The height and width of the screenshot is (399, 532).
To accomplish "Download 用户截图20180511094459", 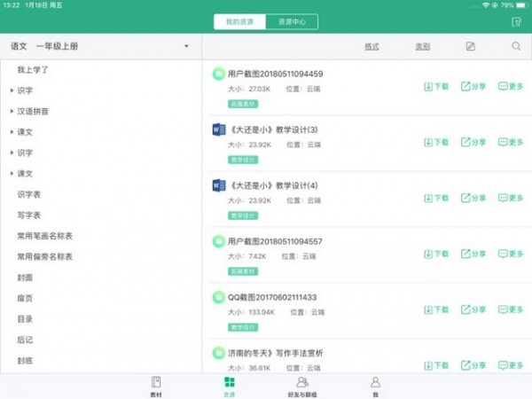I will (x=436, y=86).
